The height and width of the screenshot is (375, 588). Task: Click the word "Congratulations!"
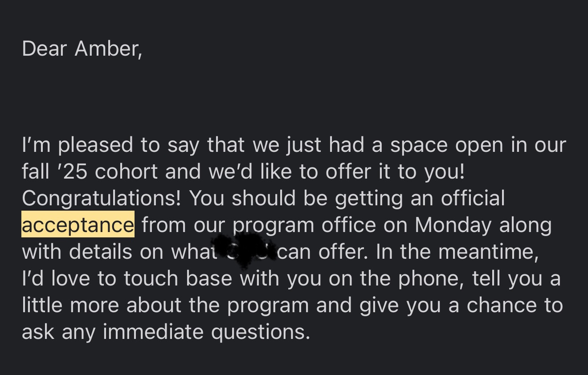(102, 198)
